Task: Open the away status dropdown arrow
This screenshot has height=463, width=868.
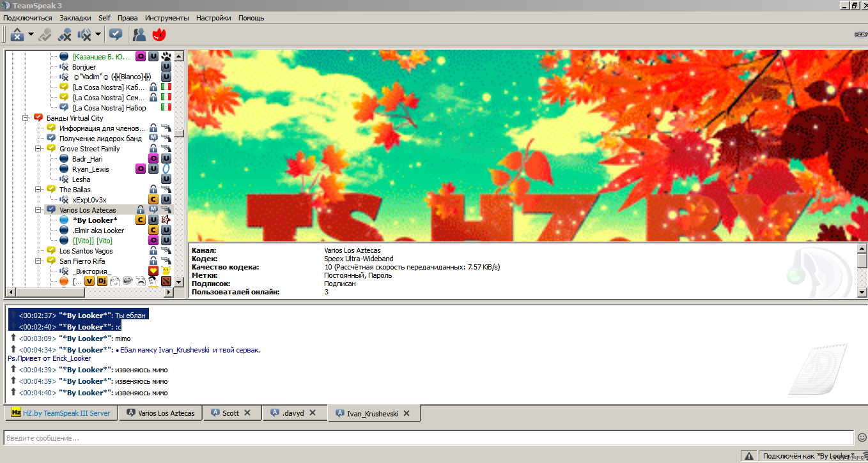Action: pos(31,34)
